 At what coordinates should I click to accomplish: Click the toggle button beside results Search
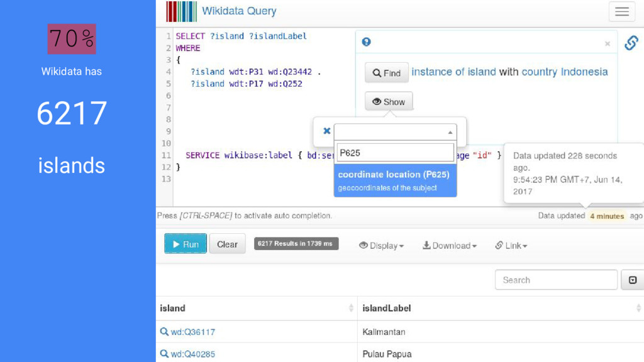(633, 280)
